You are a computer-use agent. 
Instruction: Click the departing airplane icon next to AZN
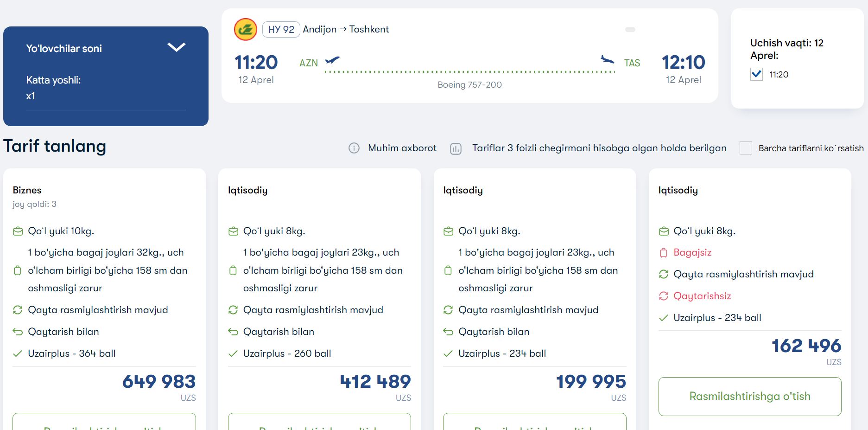[332, 60]
